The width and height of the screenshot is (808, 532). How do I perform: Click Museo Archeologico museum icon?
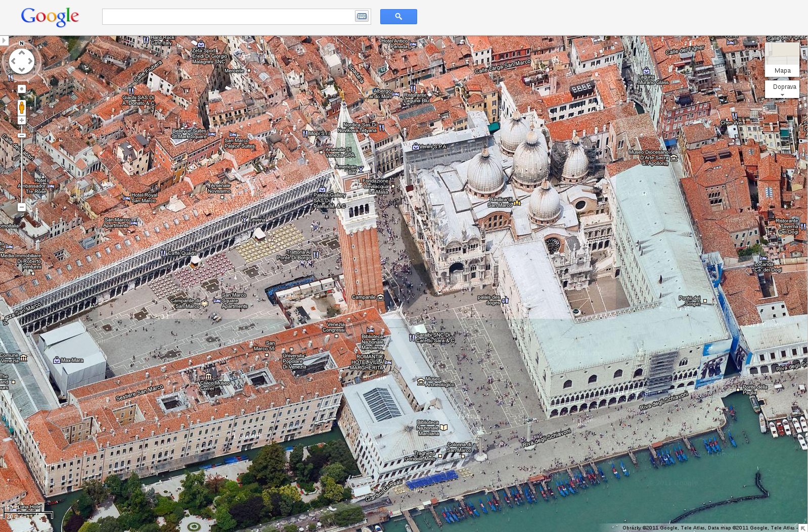point(421,381)
